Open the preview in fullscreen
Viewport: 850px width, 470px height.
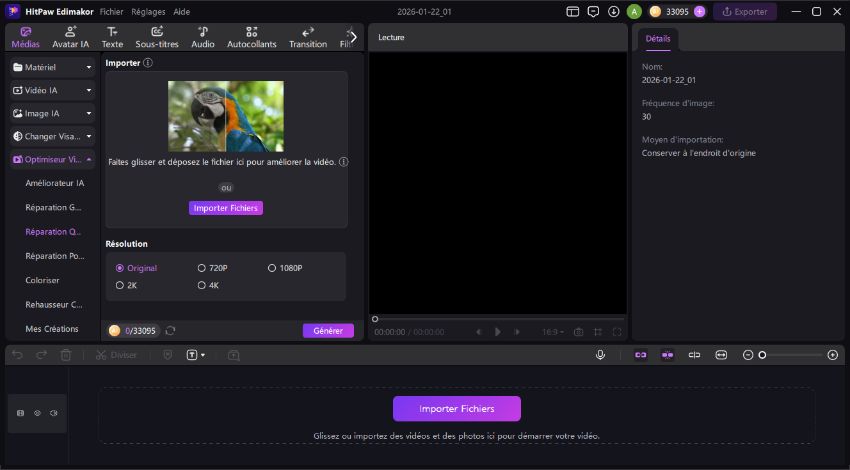[617, 332]
